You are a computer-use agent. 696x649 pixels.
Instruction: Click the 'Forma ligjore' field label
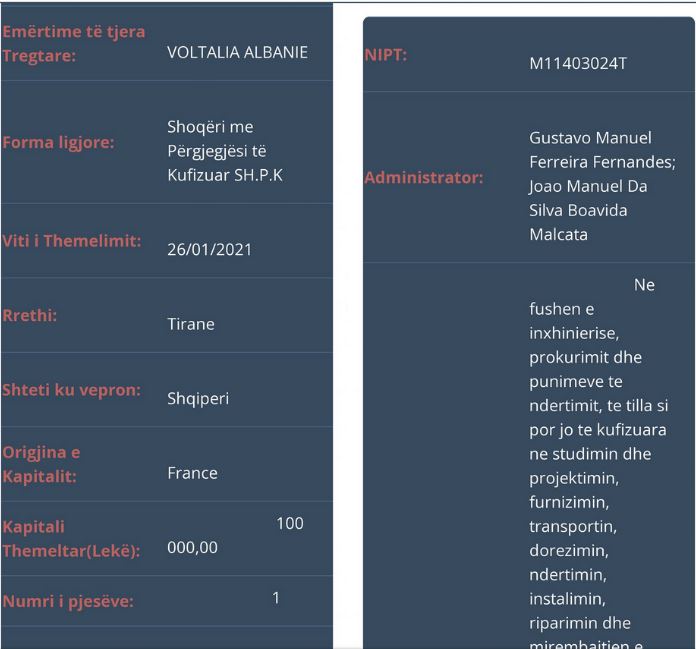58,142
